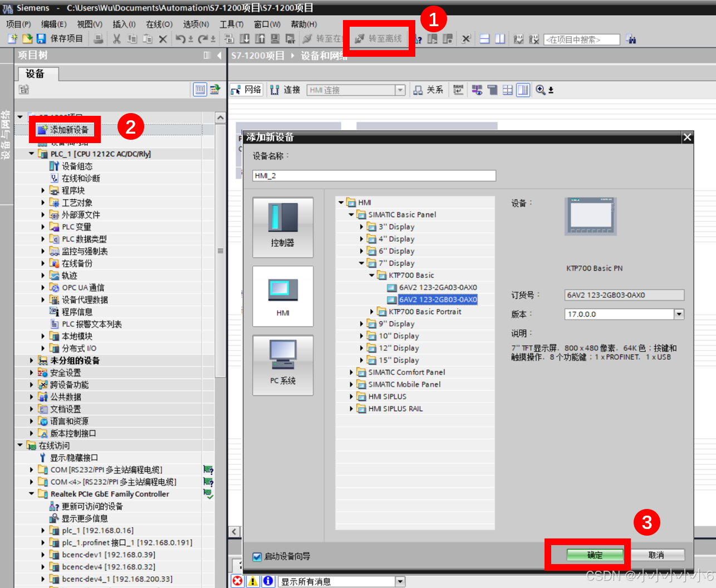
Task: Save project with 保存项目 button
Action: [x=60, y=39]
